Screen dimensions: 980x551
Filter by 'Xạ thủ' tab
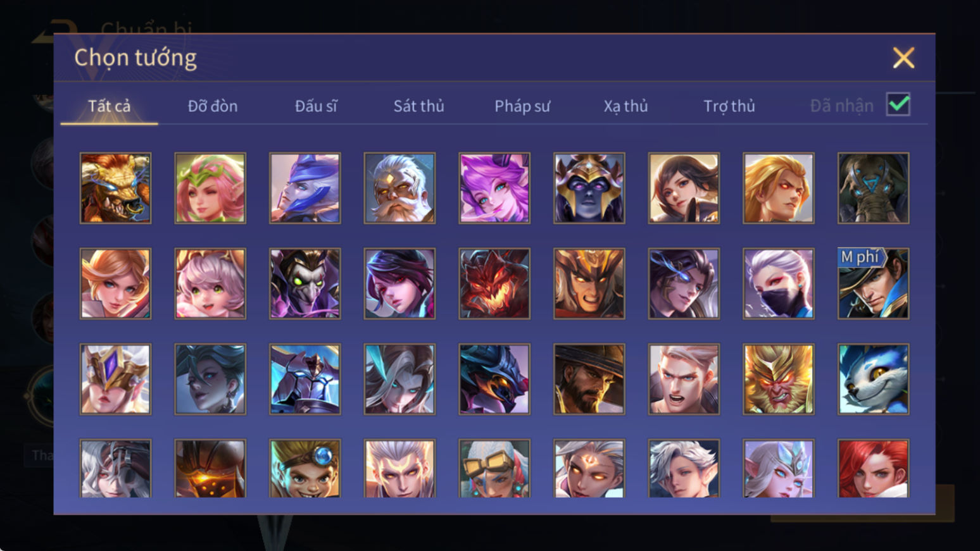pyautogui.click(x=625, y=106)
